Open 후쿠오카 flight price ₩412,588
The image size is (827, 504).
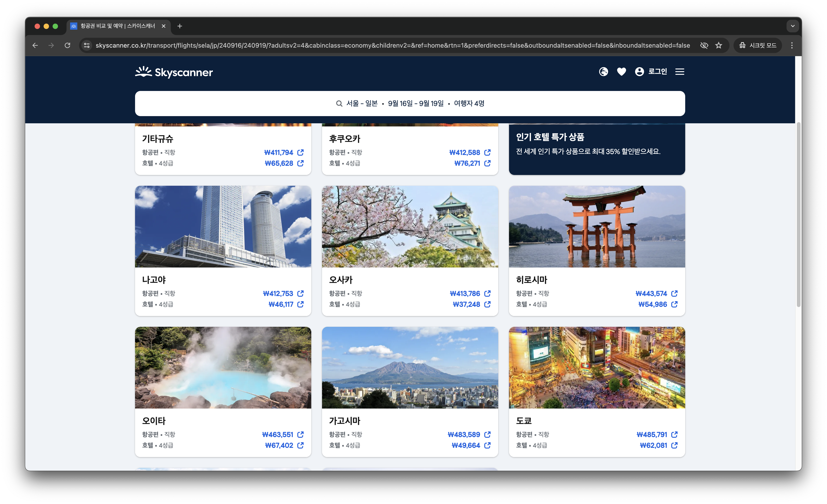pyautogui.click(x=465, y=152)
